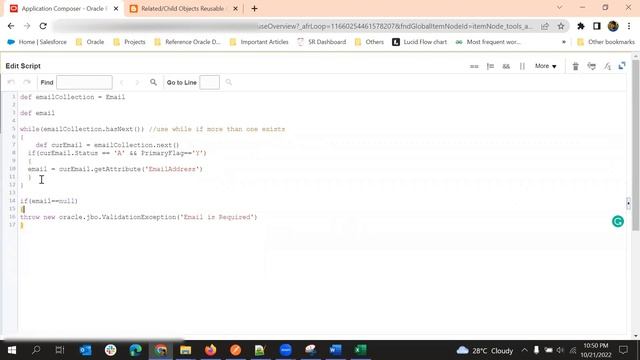Insert the || or operator
Viewport: 640px width, 360px height.
(x=522, y=66)
